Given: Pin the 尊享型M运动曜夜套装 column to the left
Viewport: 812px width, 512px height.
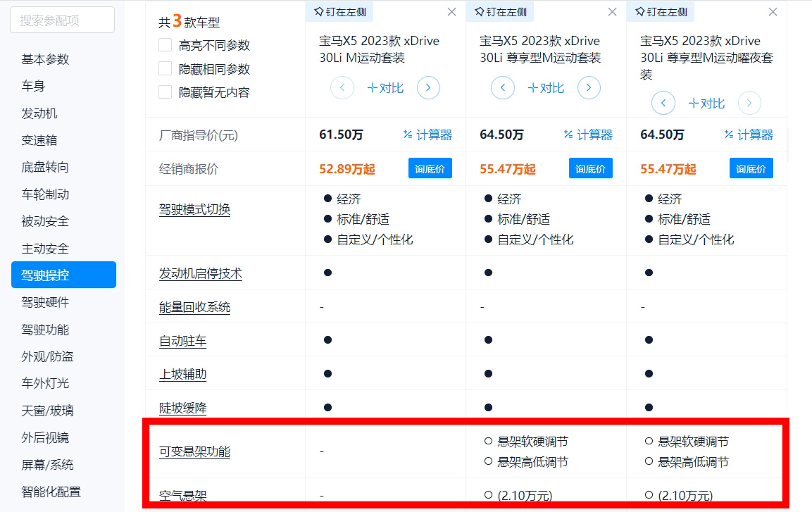Looking at the screenshot, I should coord(661,11).
